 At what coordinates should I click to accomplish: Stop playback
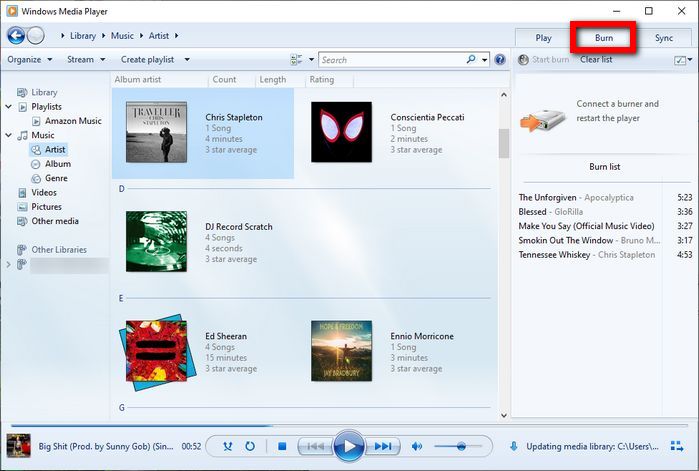pyautogui.click(x=282, y=446)
